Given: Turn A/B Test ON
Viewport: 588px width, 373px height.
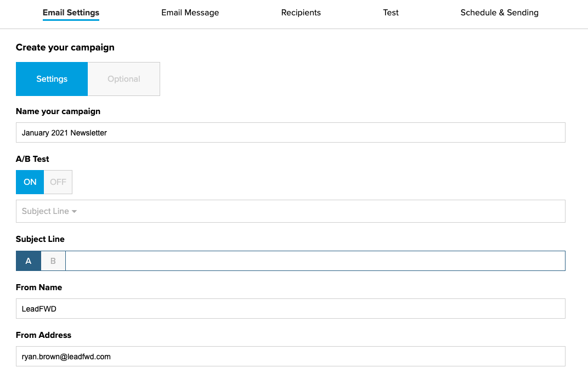Looking at the screenshot, I should 30,182.
